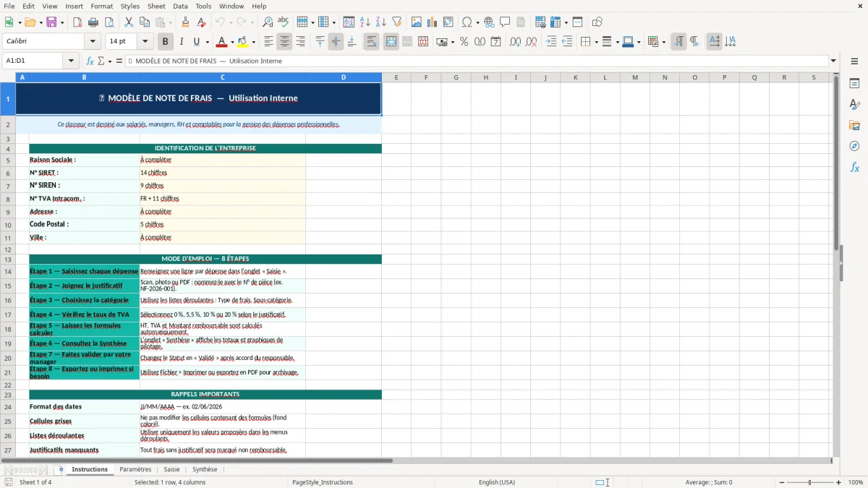Toggle Merge and Center Cells
868x488 pixels.
coord(391,42)
